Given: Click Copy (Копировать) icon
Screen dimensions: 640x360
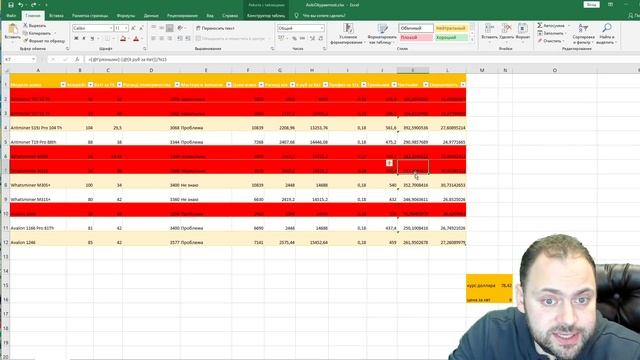Looking at the screenshot, I should click(x=25, y=33).
